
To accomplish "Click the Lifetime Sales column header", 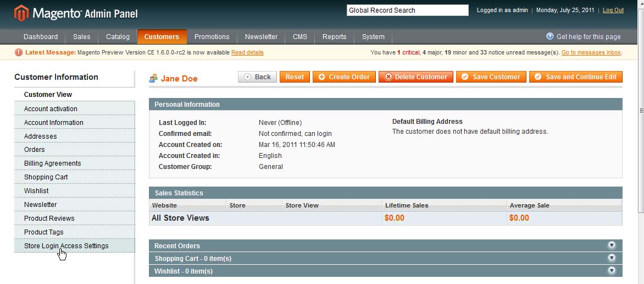I will pyautogui.click(x=445, y=205).
